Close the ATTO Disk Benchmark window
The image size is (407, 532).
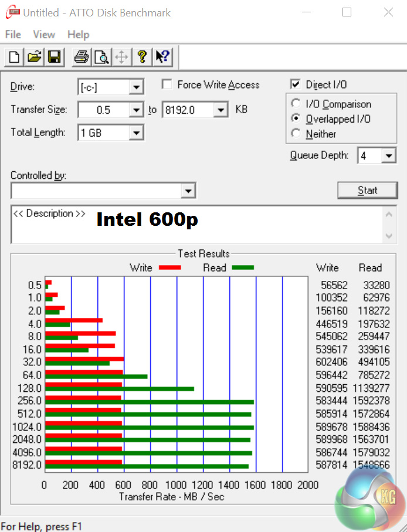pyautogui.click(x=388, y=12)
